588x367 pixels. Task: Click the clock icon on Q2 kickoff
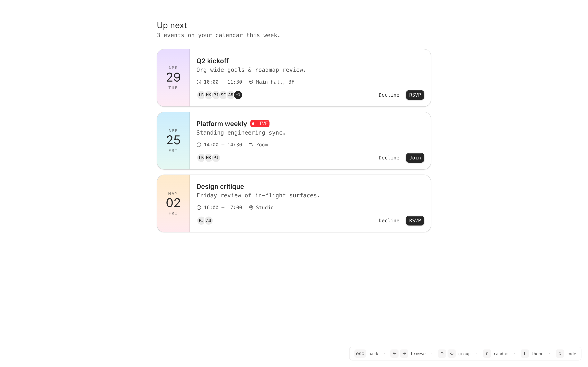click(199, 82)
